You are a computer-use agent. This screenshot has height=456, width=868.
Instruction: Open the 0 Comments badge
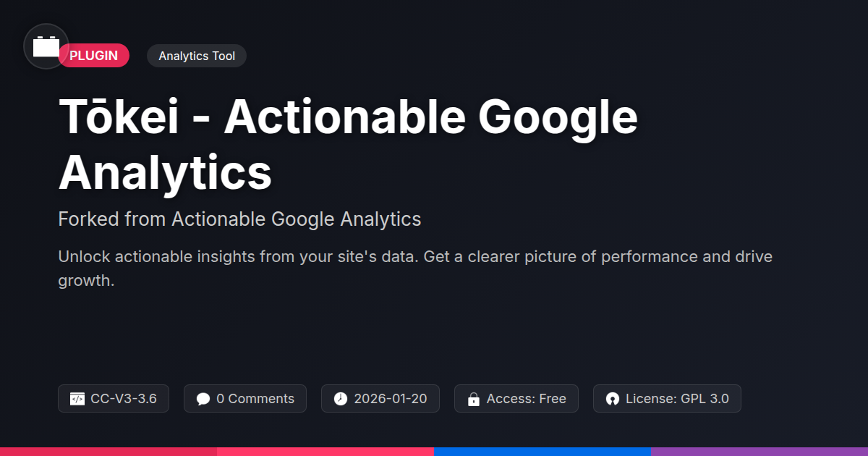(245, 399)
